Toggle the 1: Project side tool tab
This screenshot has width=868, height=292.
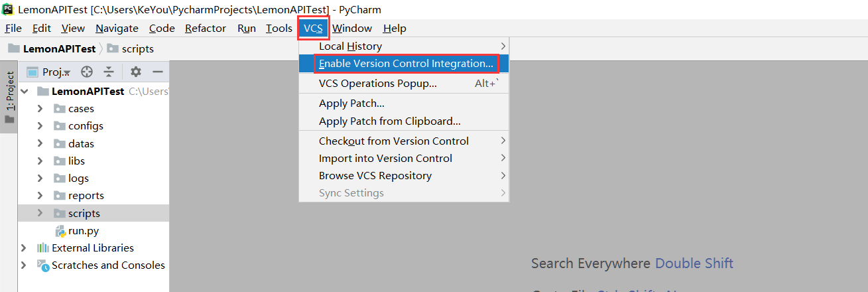pos(9,97)
